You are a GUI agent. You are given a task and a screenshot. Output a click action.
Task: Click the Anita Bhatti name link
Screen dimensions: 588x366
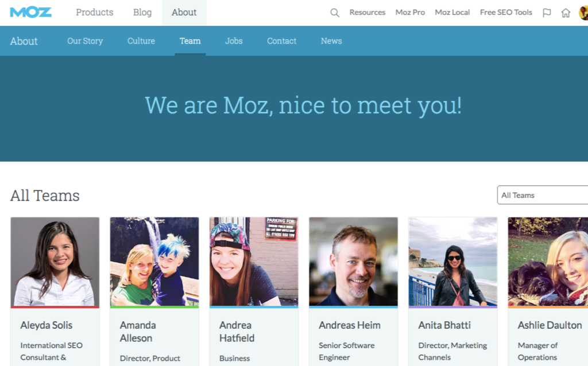pos(444,325)
